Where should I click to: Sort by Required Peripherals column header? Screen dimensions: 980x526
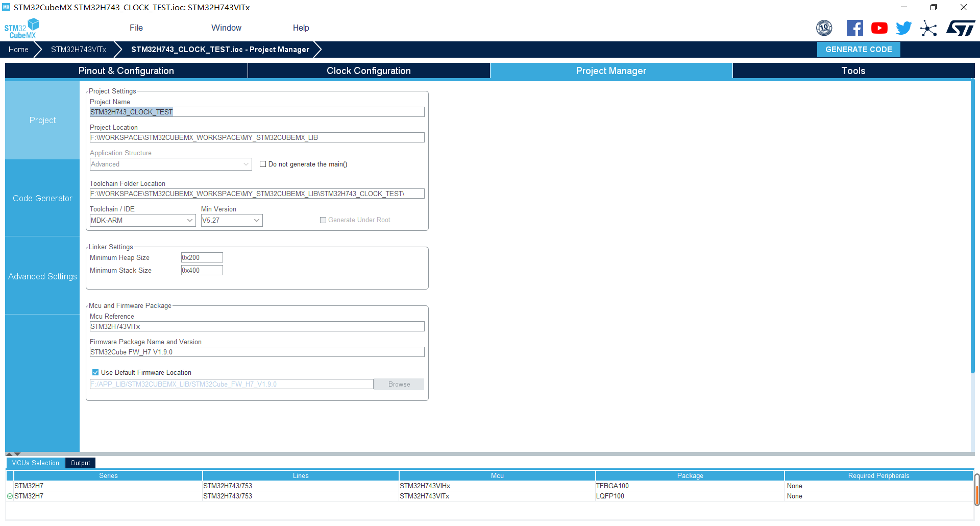878,475
